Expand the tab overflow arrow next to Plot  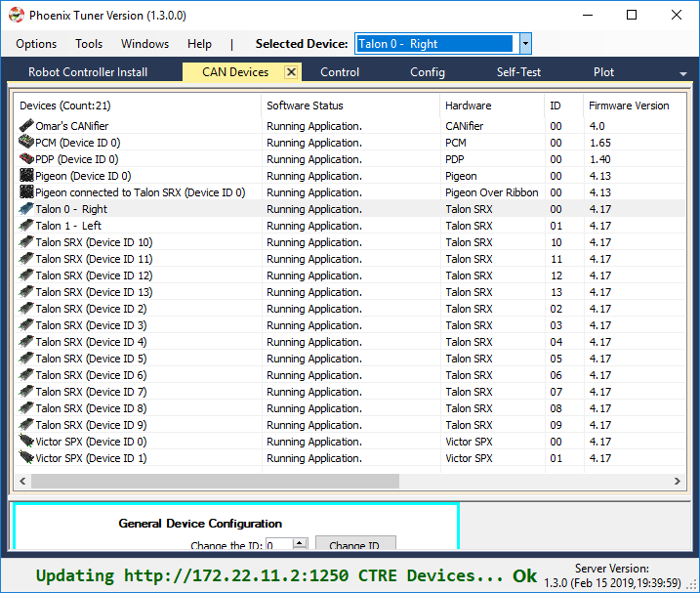pos(683,73)
